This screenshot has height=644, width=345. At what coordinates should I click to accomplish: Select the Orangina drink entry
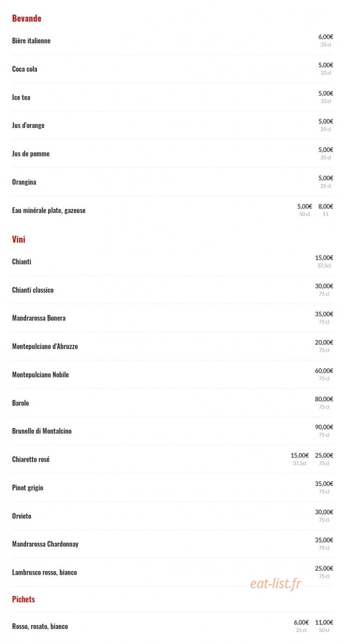click(x=24, y=182)
